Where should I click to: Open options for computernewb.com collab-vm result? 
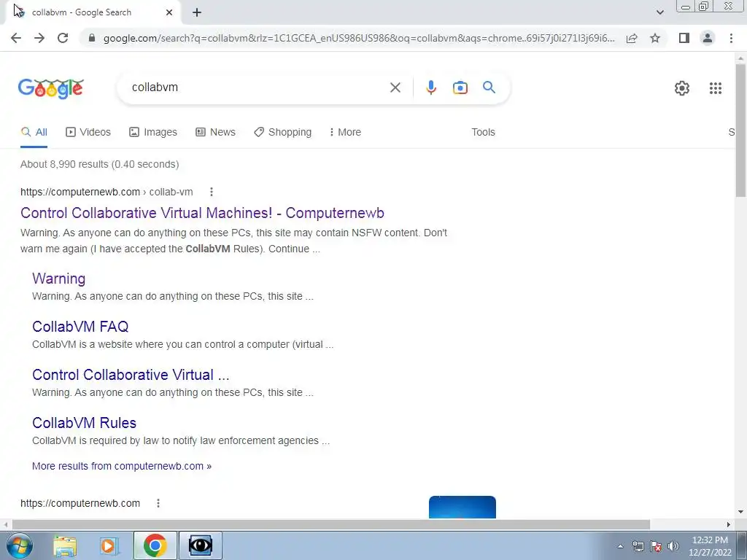211,192
